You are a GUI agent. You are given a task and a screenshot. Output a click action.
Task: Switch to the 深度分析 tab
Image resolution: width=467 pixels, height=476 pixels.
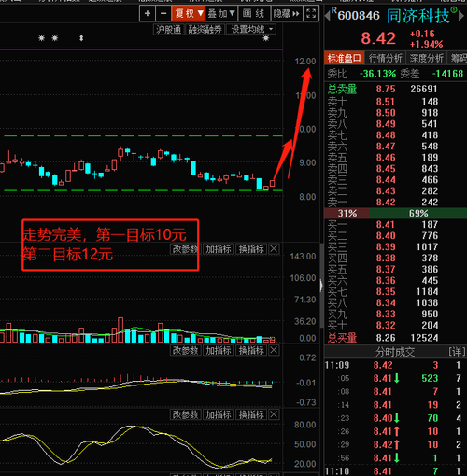click(x=426, y=58)
